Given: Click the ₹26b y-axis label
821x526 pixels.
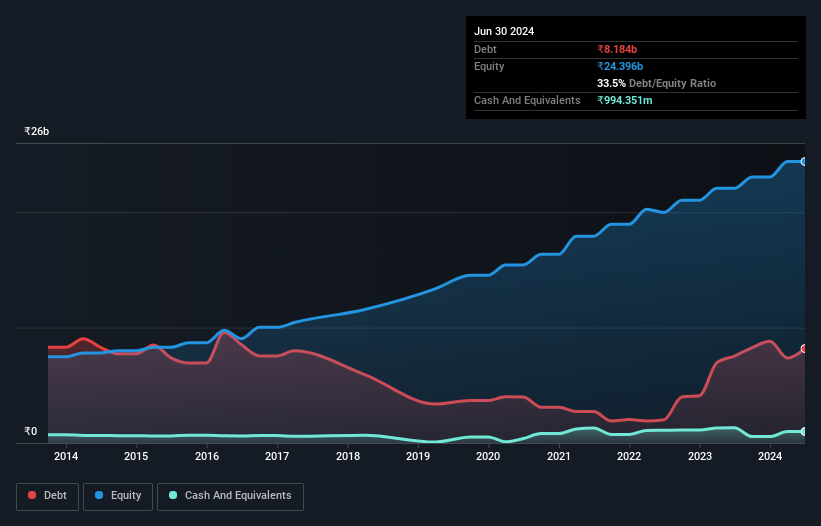Looking at the screenshot, I should [37, 131].
